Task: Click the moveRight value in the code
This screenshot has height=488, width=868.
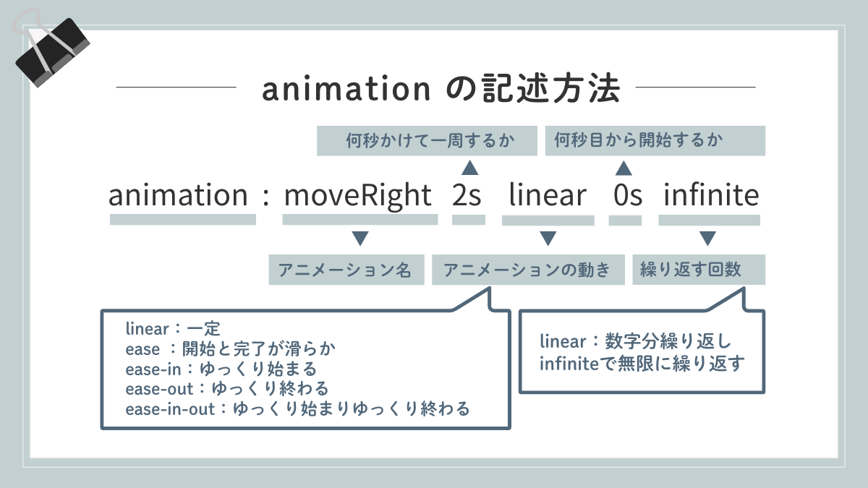Action: coord(357,197)
